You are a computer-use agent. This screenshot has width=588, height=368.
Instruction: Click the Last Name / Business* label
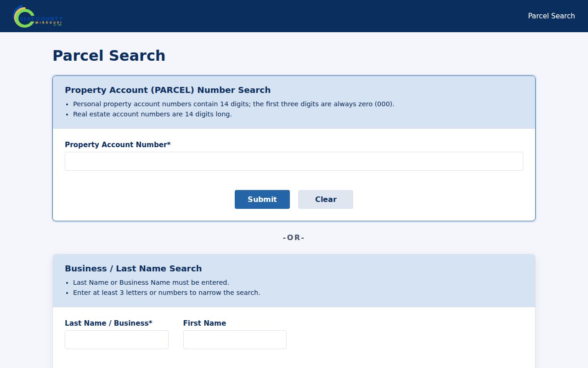coord(108,323)
